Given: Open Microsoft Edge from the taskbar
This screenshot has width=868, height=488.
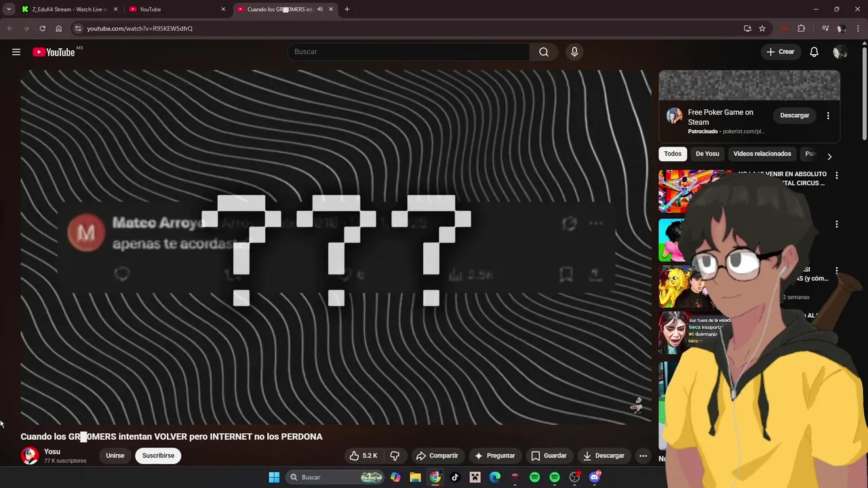Looking at the screenshot, I should 495,477.
